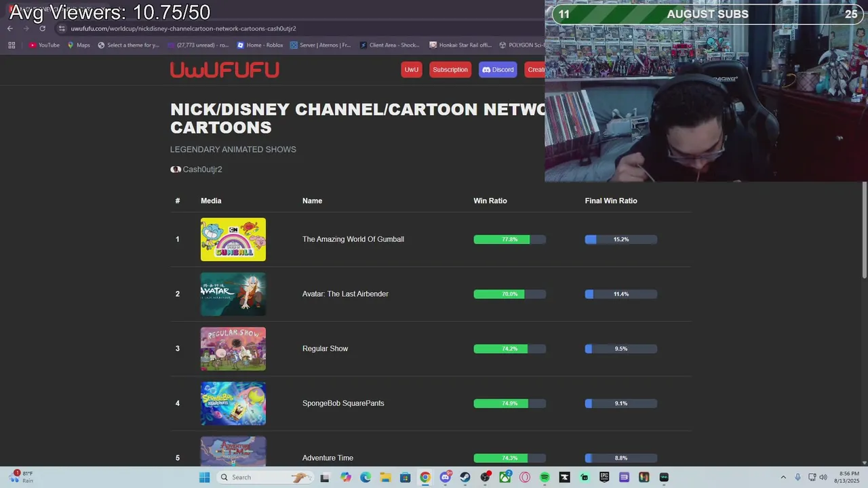
Task: Open the Home - Roblox bookmark
Action: tap(260, 45)
